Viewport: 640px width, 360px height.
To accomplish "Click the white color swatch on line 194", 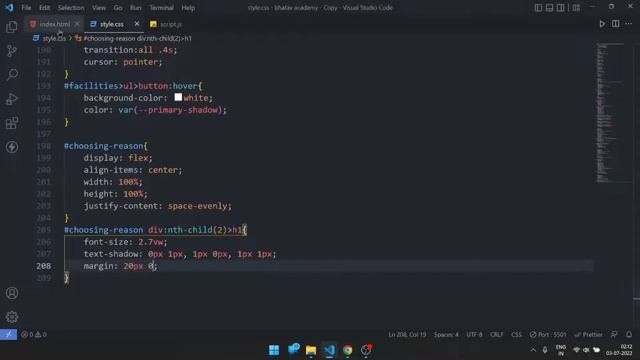I will [x=178, y=97].
